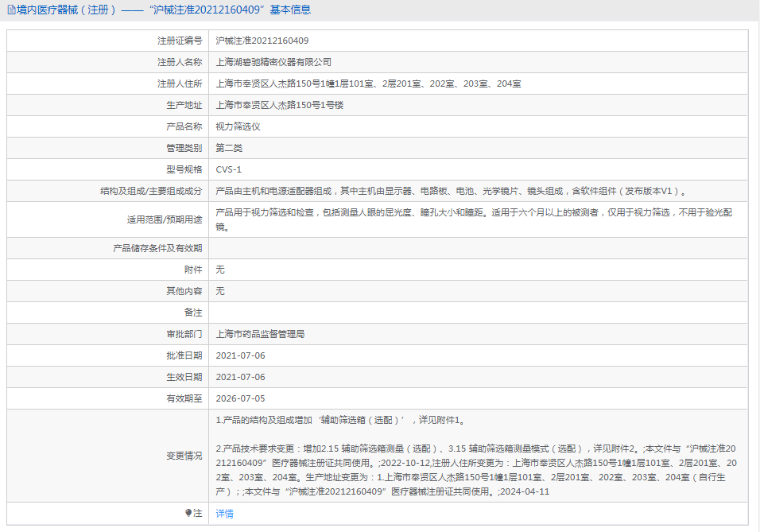Click the approving department 上海市药品监督管理局
This screenshot has height=532, width=760.
tap(260, 334)
